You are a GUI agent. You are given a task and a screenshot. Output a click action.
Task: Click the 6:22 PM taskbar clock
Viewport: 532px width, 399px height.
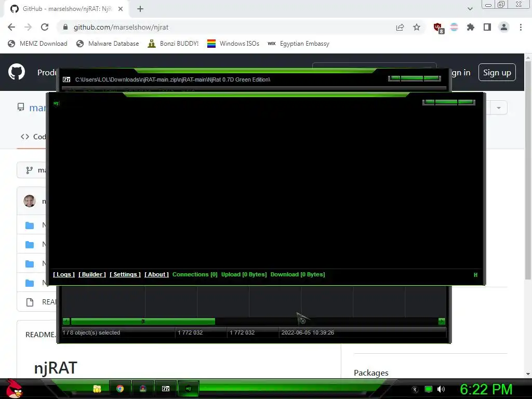click(x=486, y=389)
